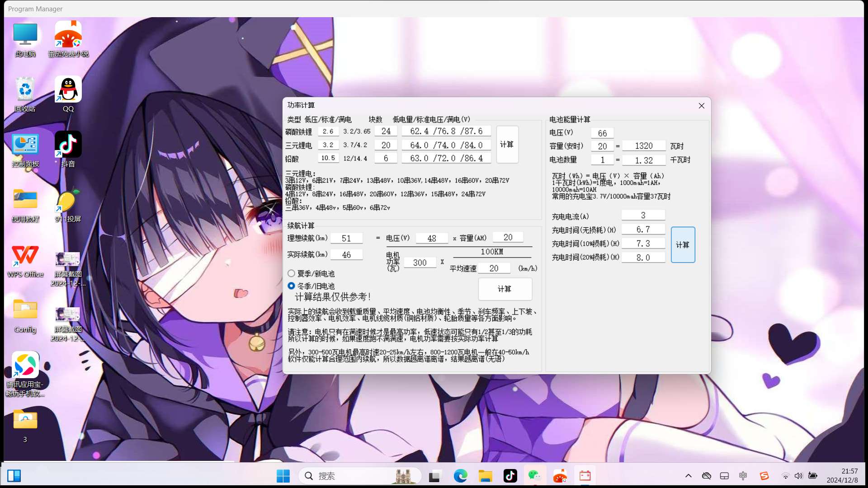Click the 实际续航(km) field showing 46
The image size is (868, 488).
click(x=346, y=255)
